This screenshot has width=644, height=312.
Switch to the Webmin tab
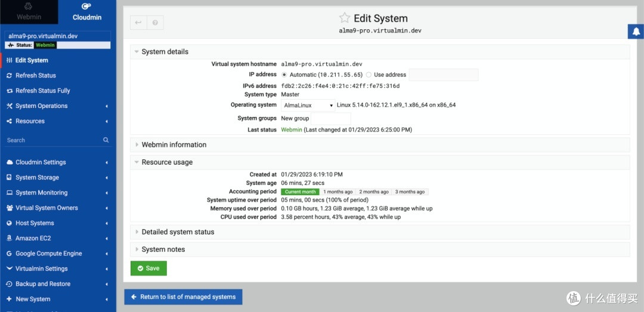(x=29, y=12)
